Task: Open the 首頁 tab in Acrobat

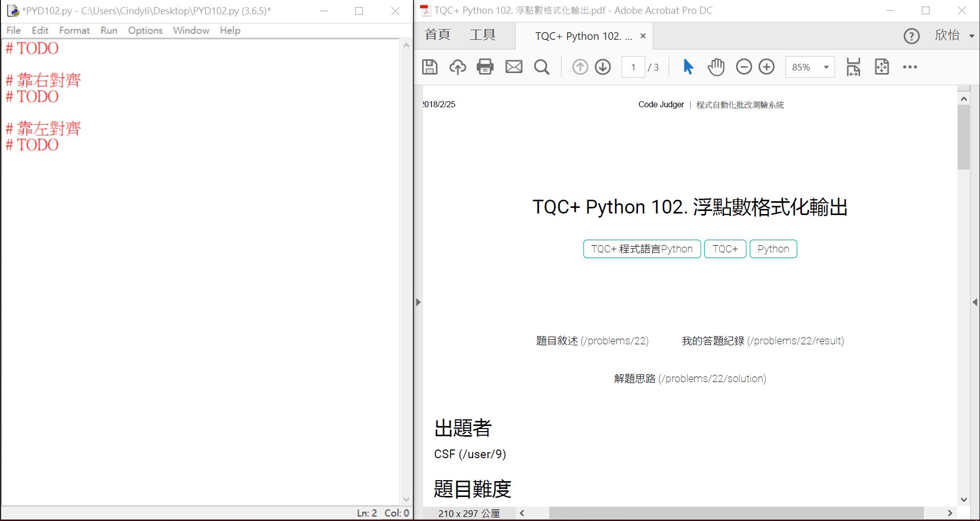Action: click(437, 35)
